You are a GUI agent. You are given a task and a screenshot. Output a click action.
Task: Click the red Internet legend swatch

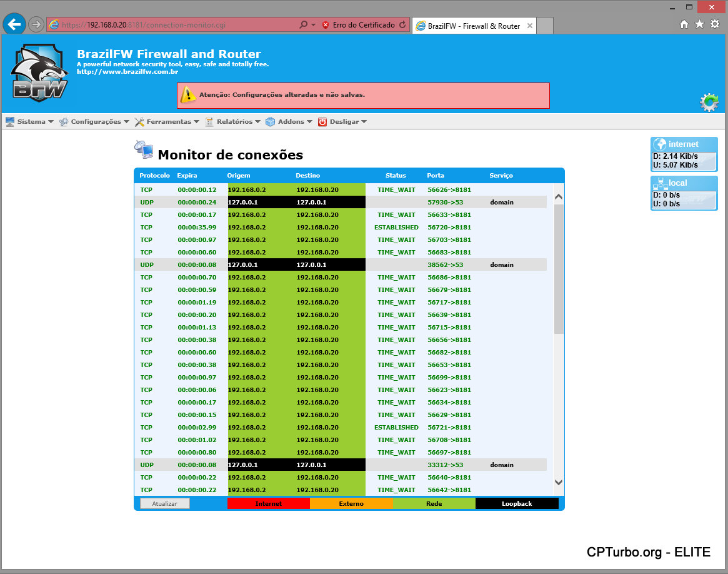click(268, 503)
